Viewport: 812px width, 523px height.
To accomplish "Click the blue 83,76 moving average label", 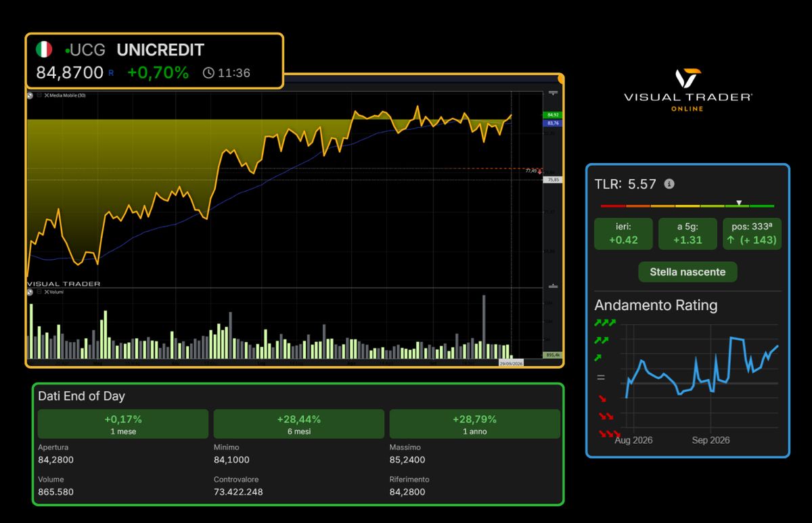I will tap(552, 123).
